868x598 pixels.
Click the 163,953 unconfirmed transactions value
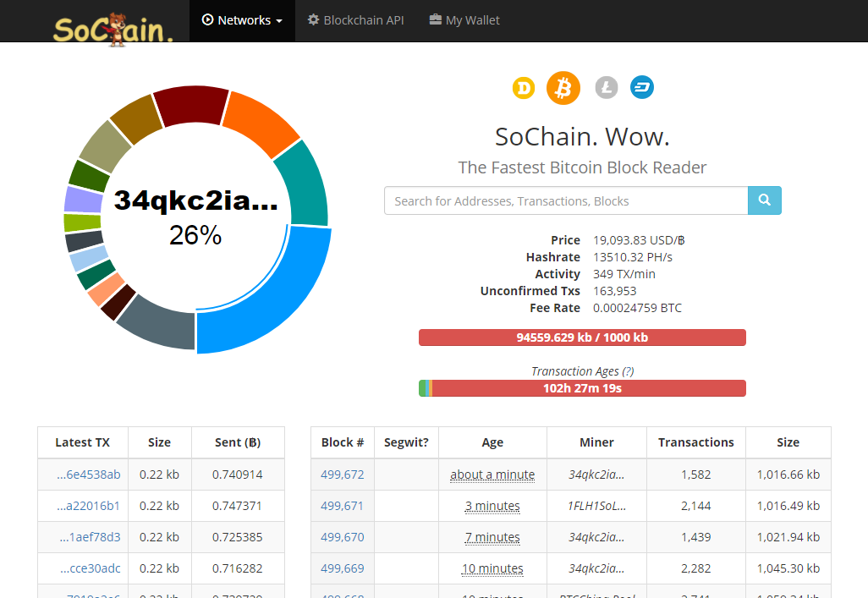[x=615, y=291]
